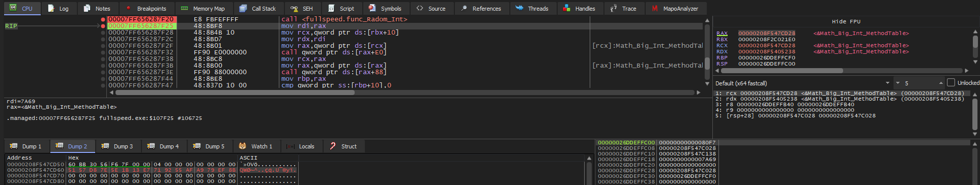This screenshot has height=185, width=980.
Task: Toggle breakpoint dot at address 00007FF656287F20
Action: click(x=103, y=19)
